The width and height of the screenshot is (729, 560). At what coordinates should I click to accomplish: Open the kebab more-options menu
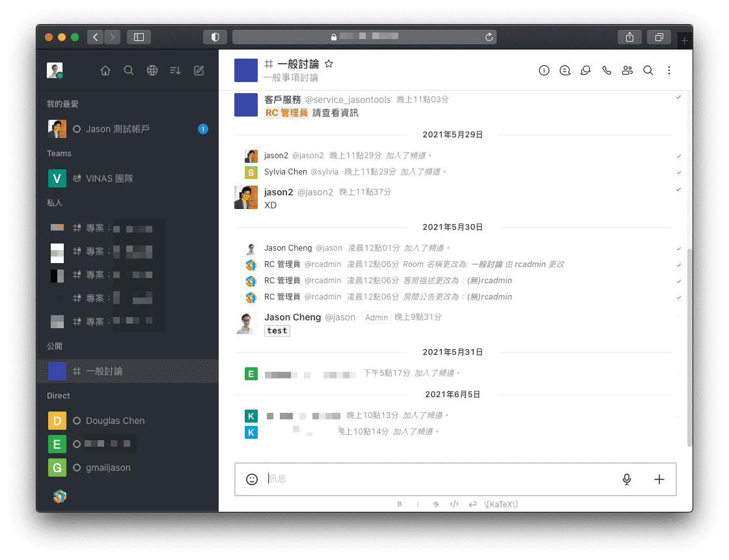tap(669, 70)
